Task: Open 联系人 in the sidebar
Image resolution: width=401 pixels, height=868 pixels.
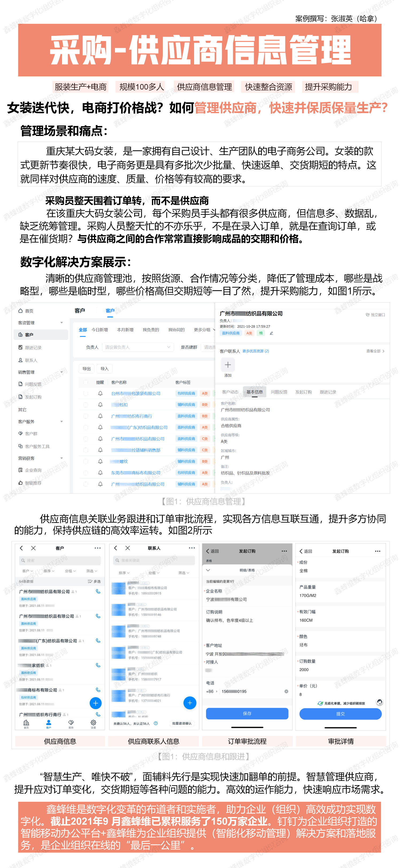Action: point(28,360)
